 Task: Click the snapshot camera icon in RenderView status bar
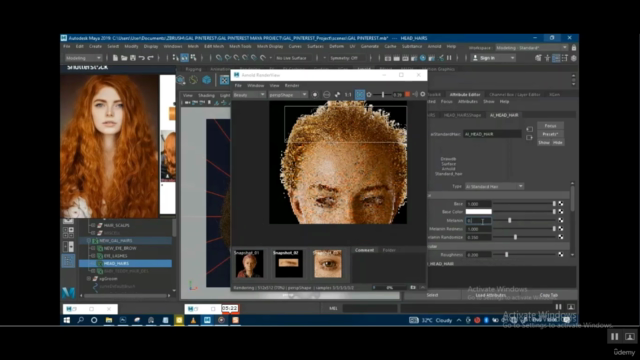tap(413, 287)
